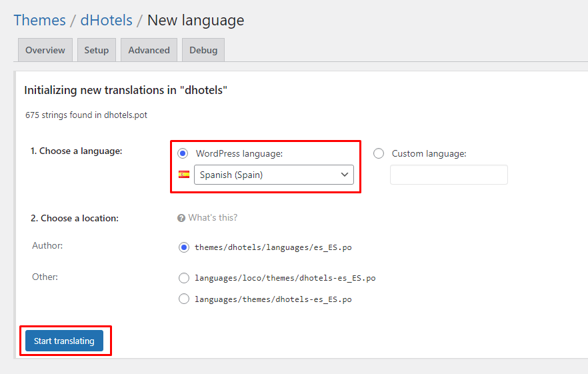
Task: Open the Debug tab
Action: 203,50
